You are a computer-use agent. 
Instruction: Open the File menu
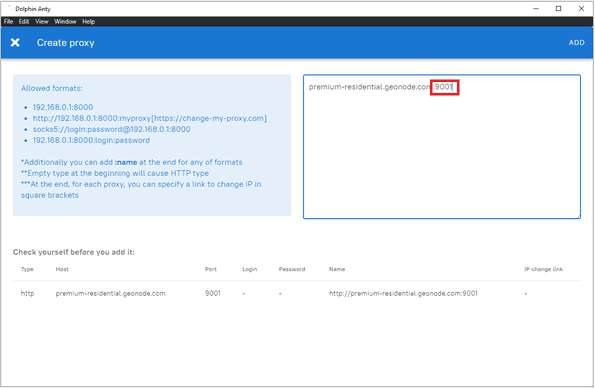click(x=8, y=22)
